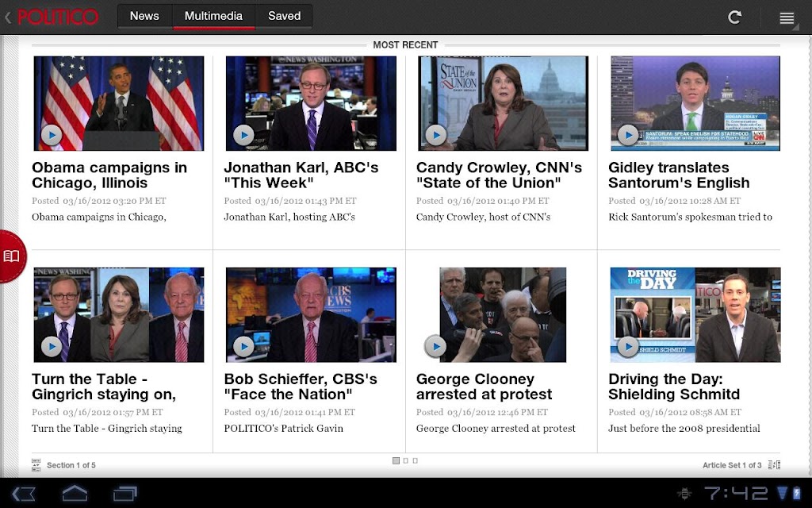The width and height of the screenshot is (812, 508).
Task: Open the overflow menu icon
Action: pyautogui.click(x=787, y=18)
